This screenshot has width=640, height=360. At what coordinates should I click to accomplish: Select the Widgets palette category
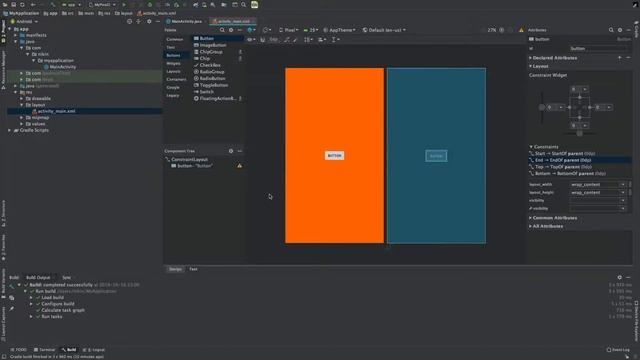[173, 63]
